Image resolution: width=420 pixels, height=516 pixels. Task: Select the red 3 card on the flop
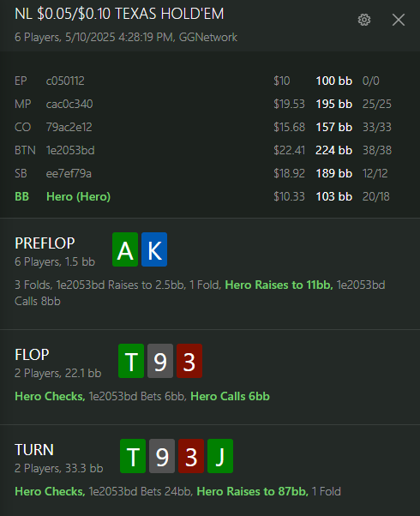point(189,361)
